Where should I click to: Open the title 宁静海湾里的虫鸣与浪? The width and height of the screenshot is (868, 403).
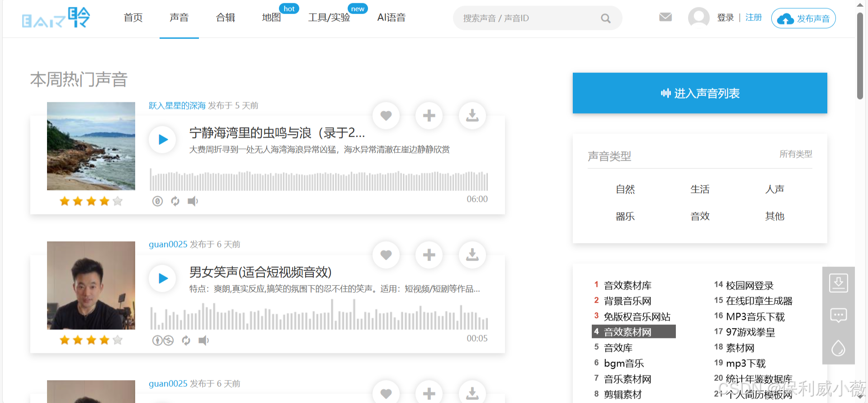pos(277,133)
